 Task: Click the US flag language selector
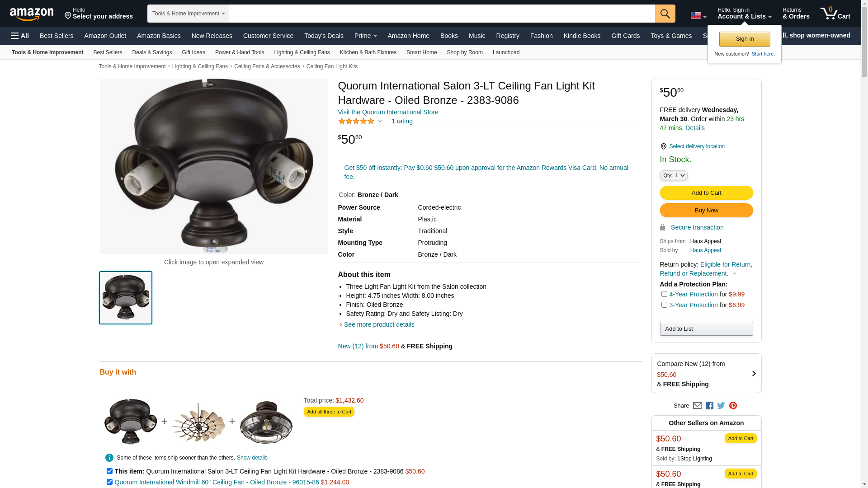698,16
